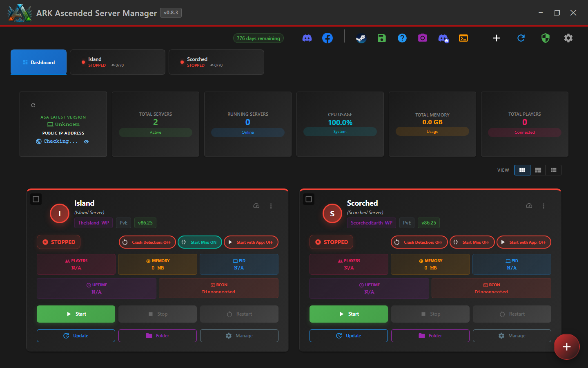Open the Facebook page icon
The width and height of the screenshot is (588, 368).
point(327,38)
